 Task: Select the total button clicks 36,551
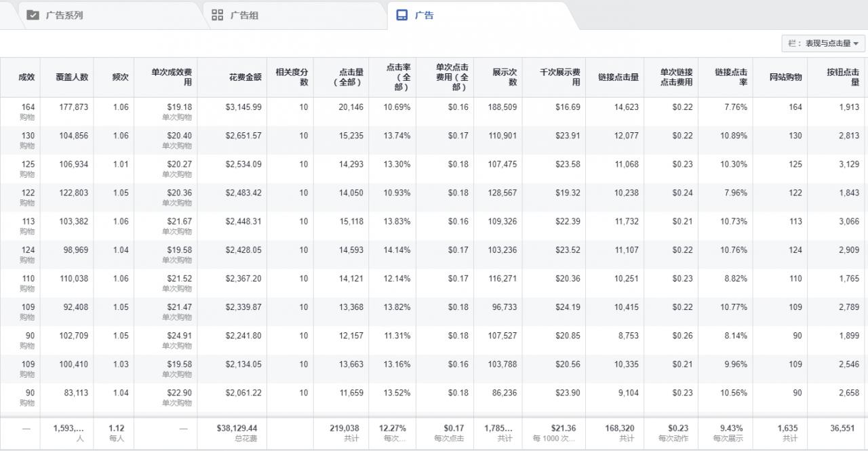pos(843,428)
